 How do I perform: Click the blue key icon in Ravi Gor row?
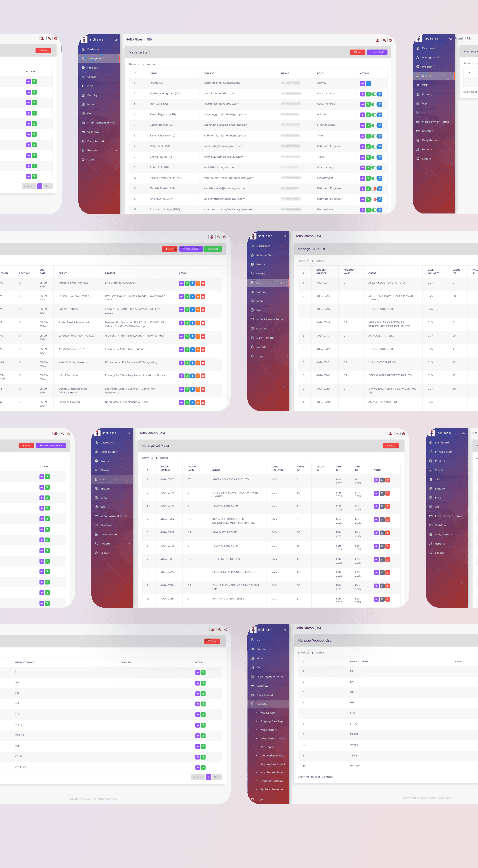379,104
